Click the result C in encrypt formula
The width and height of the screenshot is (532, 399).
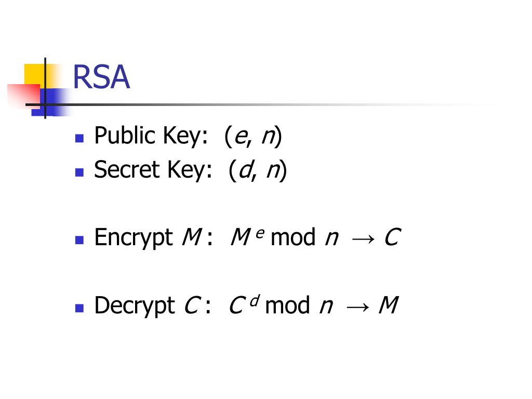click(x=393, y=237)
